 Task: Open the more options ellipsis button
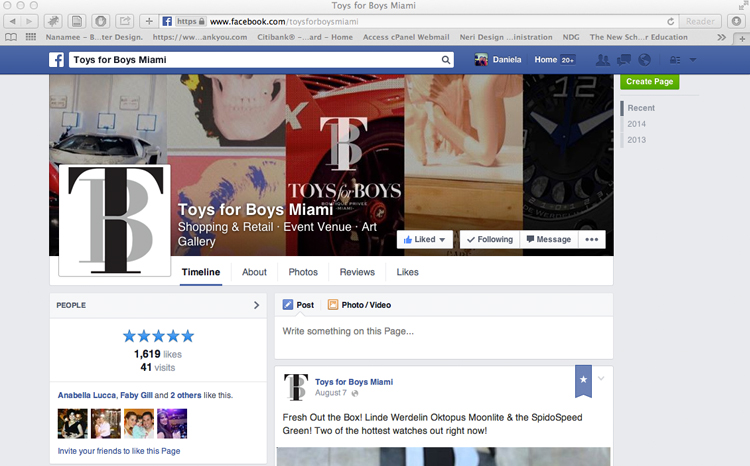[592, 239]
